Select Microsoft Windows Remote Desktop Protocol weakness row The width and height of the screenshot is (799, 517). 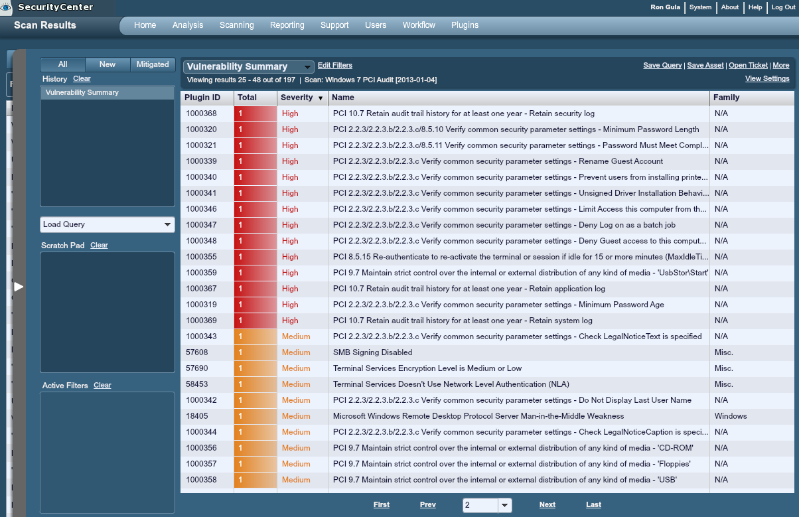point(487,416)
